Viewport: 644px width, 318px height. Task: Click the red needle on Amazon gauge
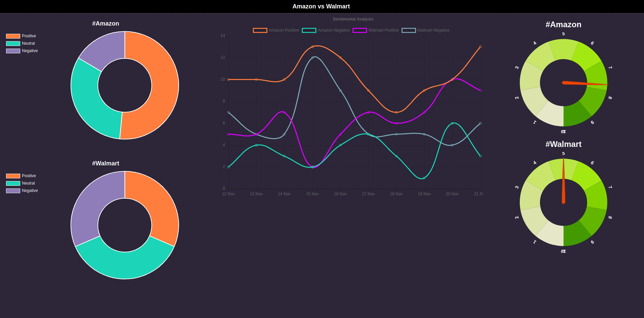click(585, 83)
